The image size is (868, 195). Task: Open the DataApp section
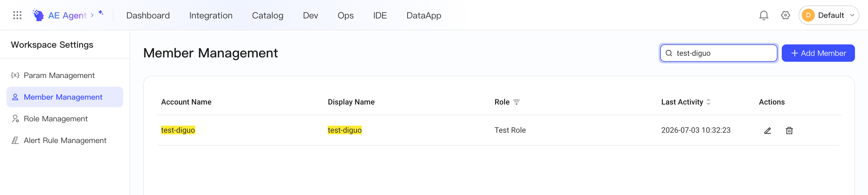point(423,15)
